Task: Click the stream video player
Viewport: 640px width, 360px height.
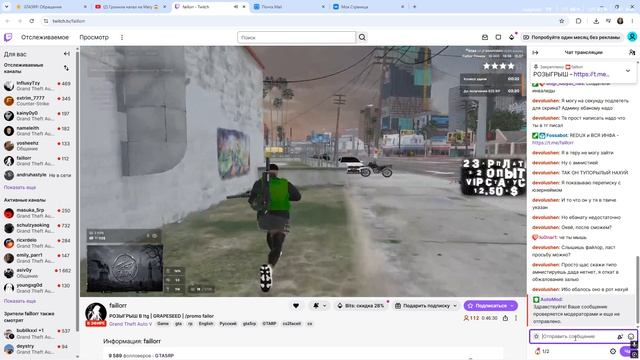Action: point(303,171)
